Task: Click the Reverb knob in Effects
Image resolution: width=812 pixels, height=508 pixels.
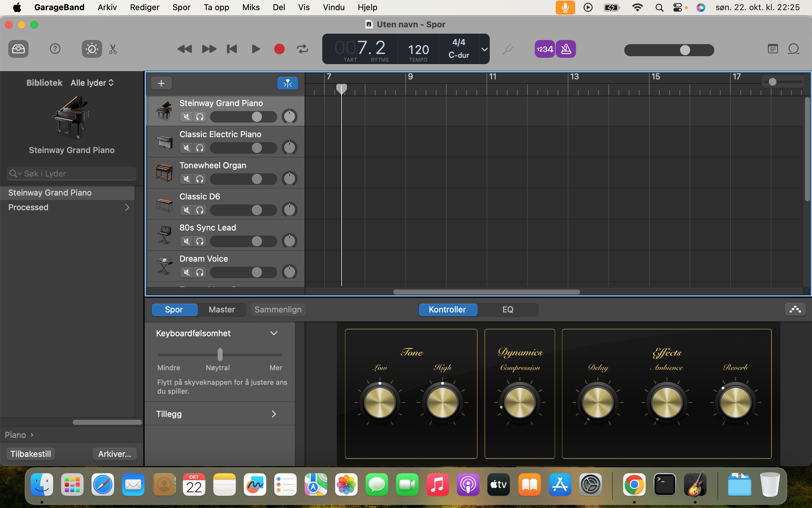Action: click(735, 402)
